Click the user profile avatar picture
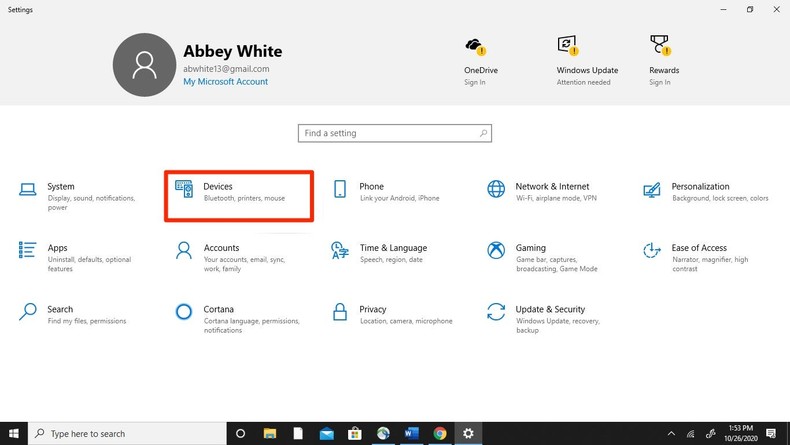The image size is (790, 445). click(144, 65)
